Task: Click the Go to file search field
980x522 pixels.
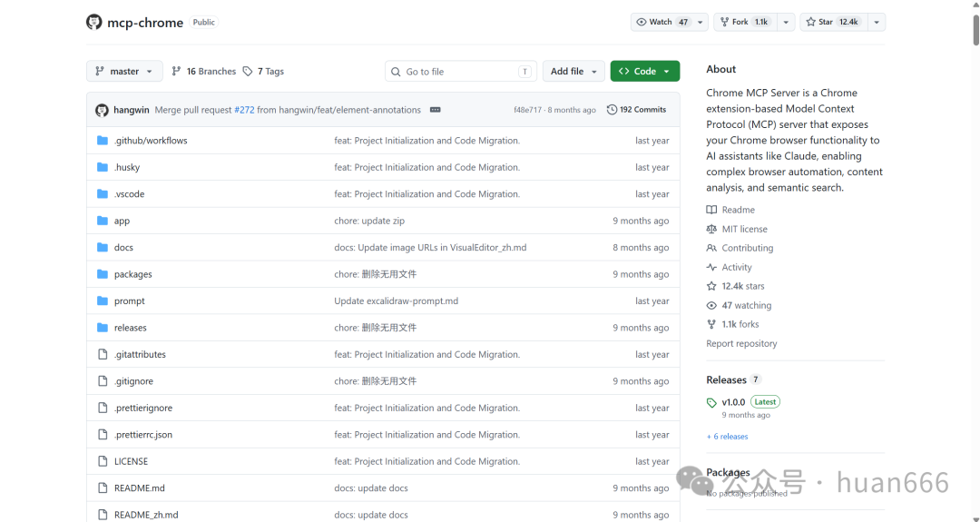Action: pyautogui.click(x=461, y=72)
